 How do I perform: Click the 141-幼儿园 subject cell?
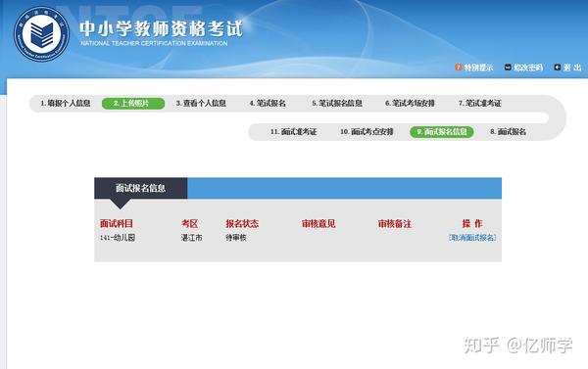tap(118, 238)
